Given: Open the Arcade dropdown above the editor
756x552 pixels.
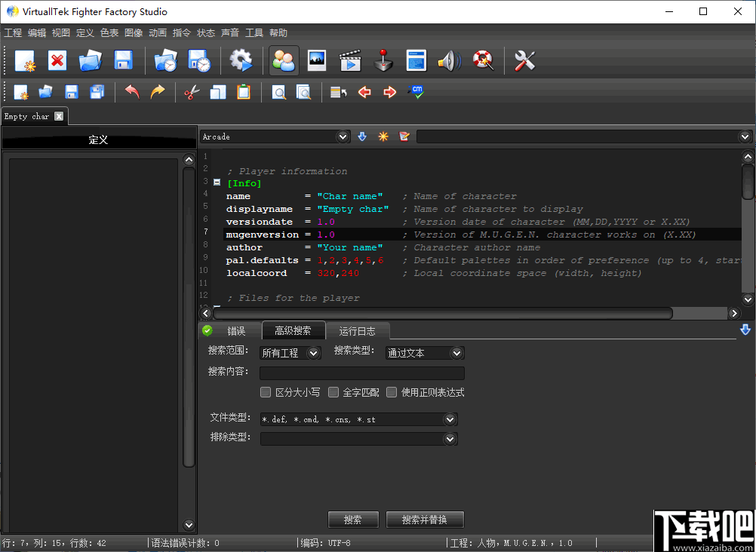Looking at the screenshot, I should [343, 136].
